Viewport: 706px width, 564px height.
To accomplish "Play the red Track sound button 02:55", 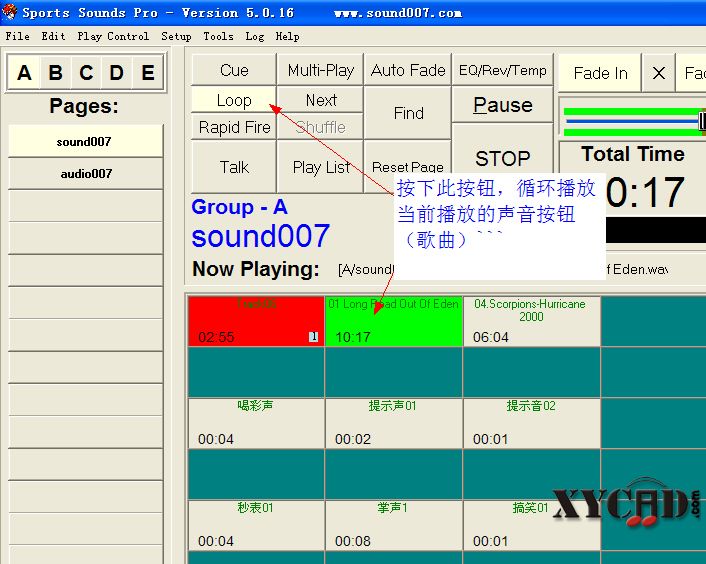I will click(256, 321).
